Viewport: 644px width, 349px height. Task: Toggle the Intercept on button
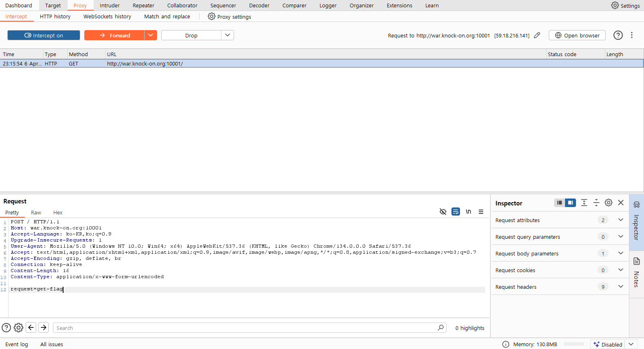click(x=44, y=35)
